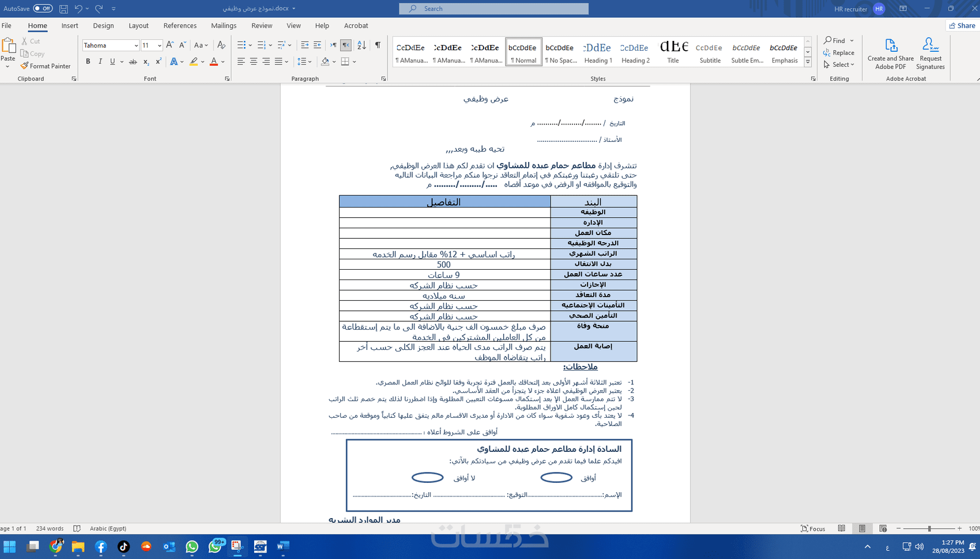Switch to the Acrobat tab
This screenshot has width=980, height=559.
356,25
